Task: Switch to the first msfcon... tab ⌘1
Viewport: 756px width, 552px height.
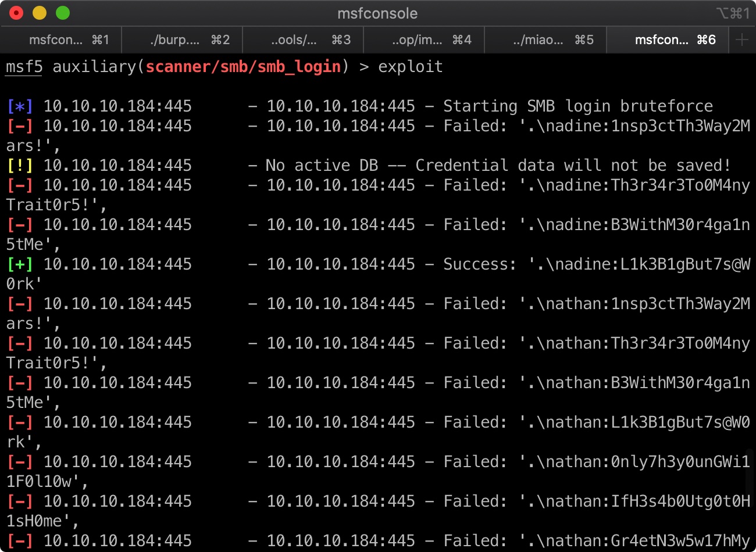Action: (61, 40)
